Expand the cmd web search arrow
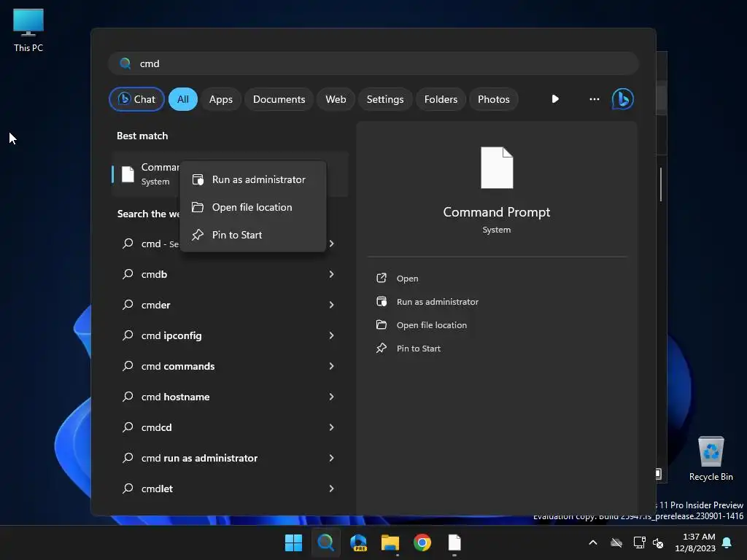The height and width of the screenshot is (560, 747). (x=332, y=244)
